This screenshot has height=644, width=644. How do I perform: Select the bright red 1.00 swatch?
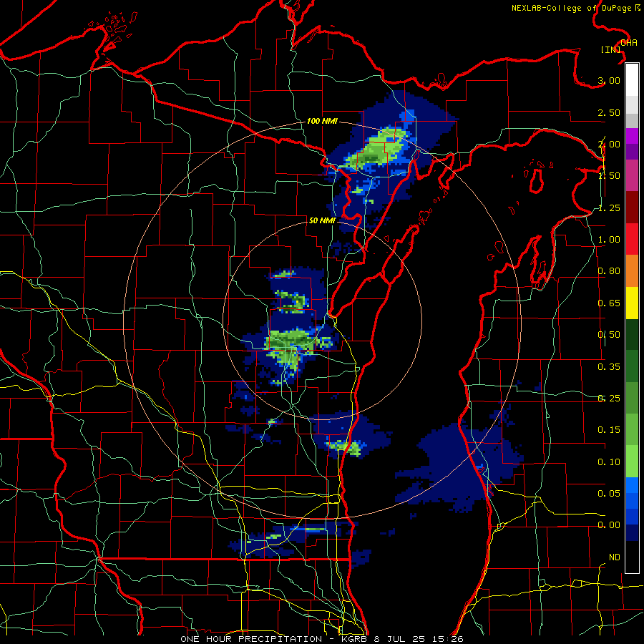tap(632, 239)
